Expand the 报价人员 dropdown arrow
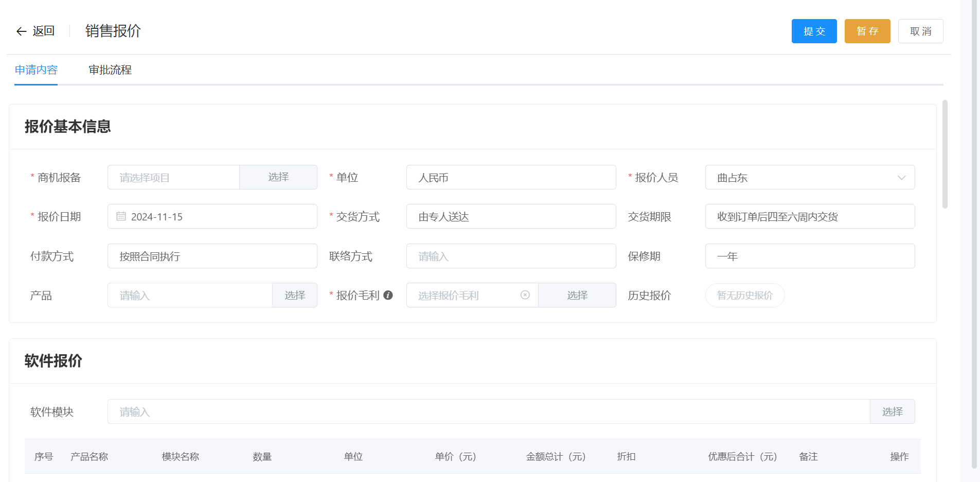 click(x=901, y=178)
